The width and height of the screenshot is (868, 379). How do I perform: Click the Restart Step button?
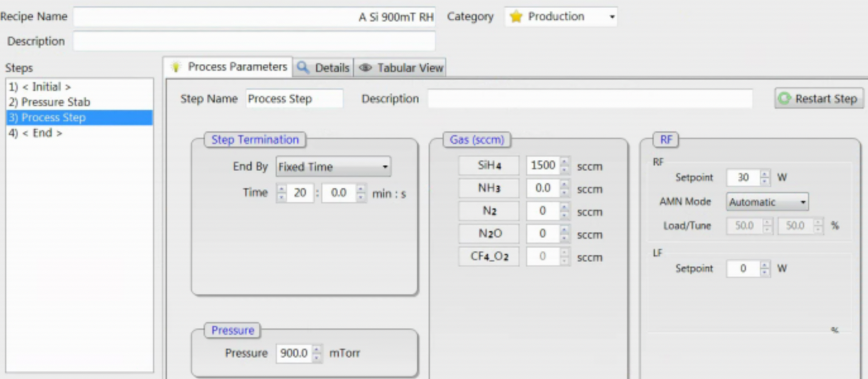[819, 99]
